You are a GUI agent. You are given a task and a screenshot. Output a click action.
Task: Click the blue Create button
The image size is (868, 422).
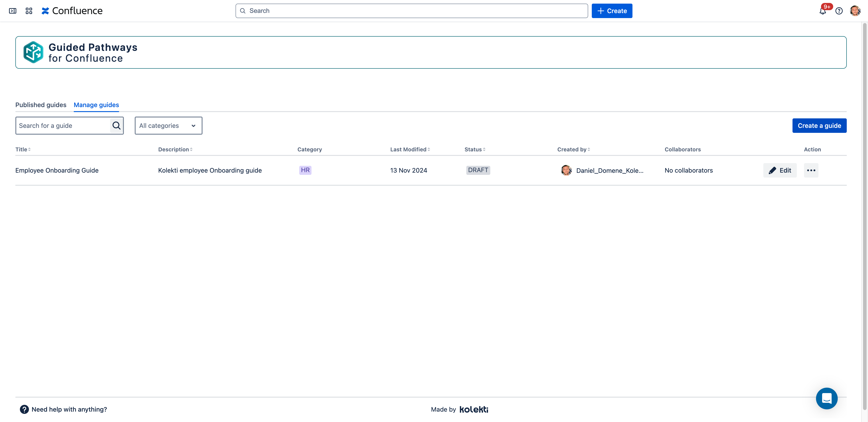(612, 11)
